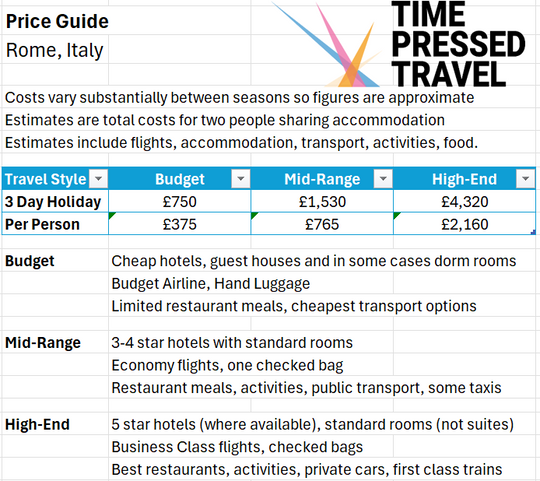Click the Budget Airline, Hand Luggage cell

coord(211,284)
